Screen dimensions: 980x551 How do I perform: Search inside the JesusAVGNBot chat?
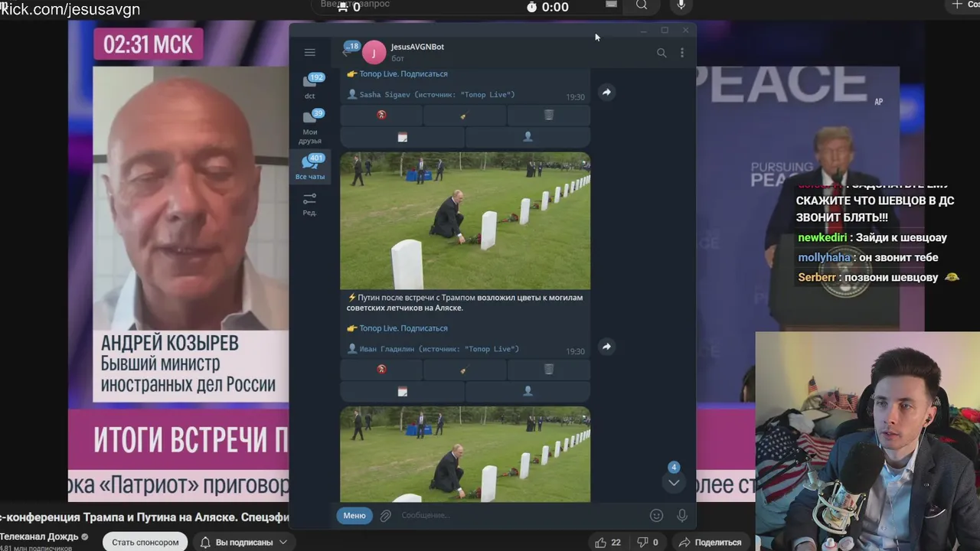(661, 53)
